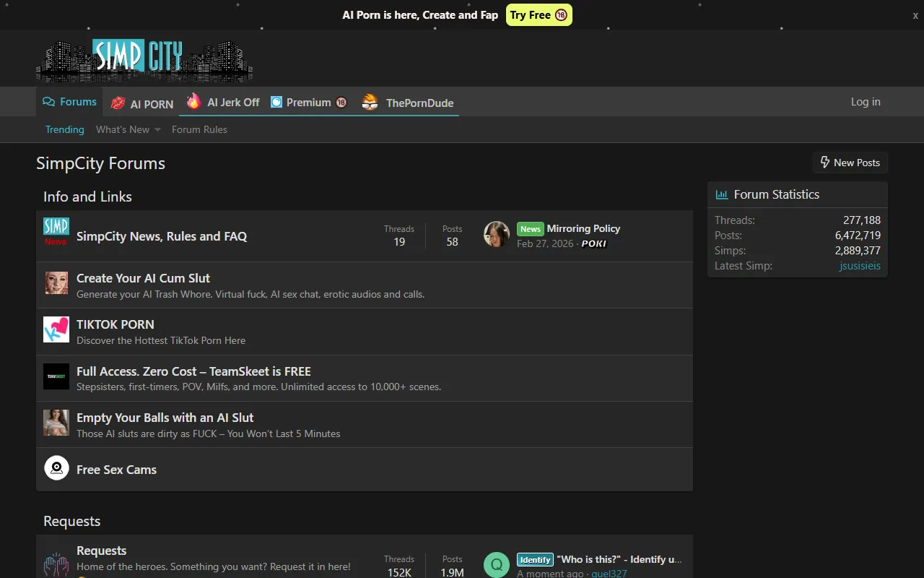924x578 pixels.
Task: Click the Forum Statistics bar chart icon
Action: [721, 194]
